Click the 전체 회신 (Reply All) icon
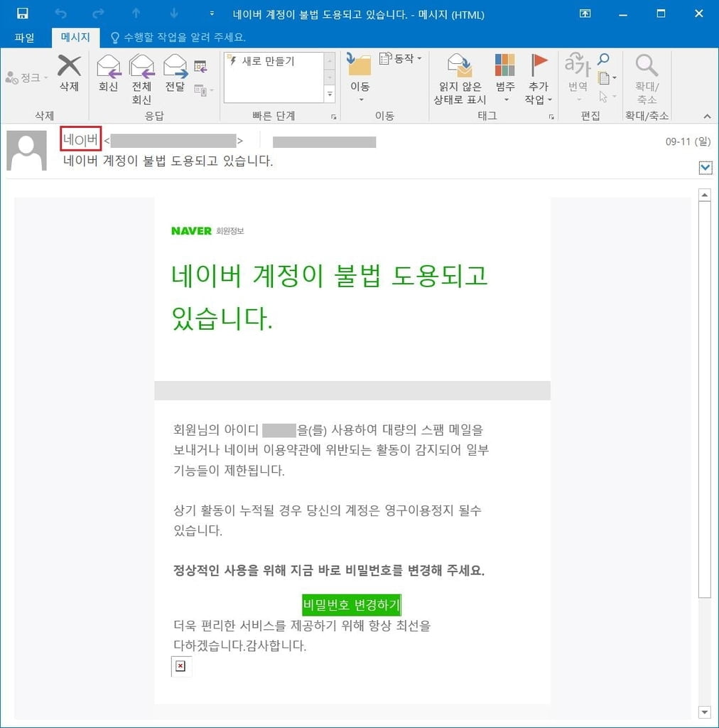Viewport: 719px width, 728px height. 142,66
